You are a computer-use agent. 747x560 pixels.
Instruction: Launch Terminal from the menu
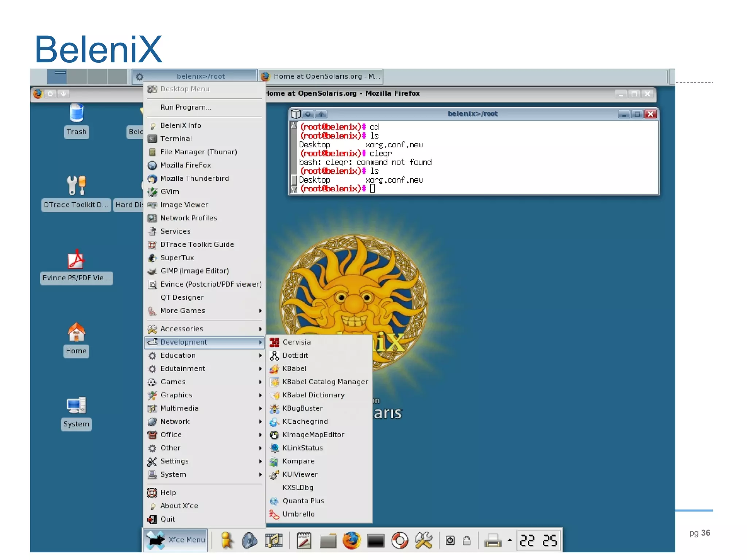click(x=204, y=139)
